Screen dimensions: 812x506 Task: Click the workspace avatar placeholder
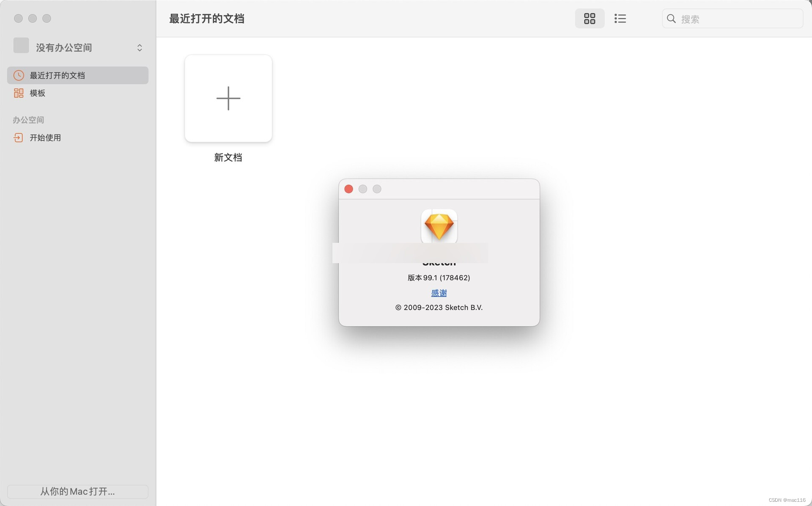21,46
